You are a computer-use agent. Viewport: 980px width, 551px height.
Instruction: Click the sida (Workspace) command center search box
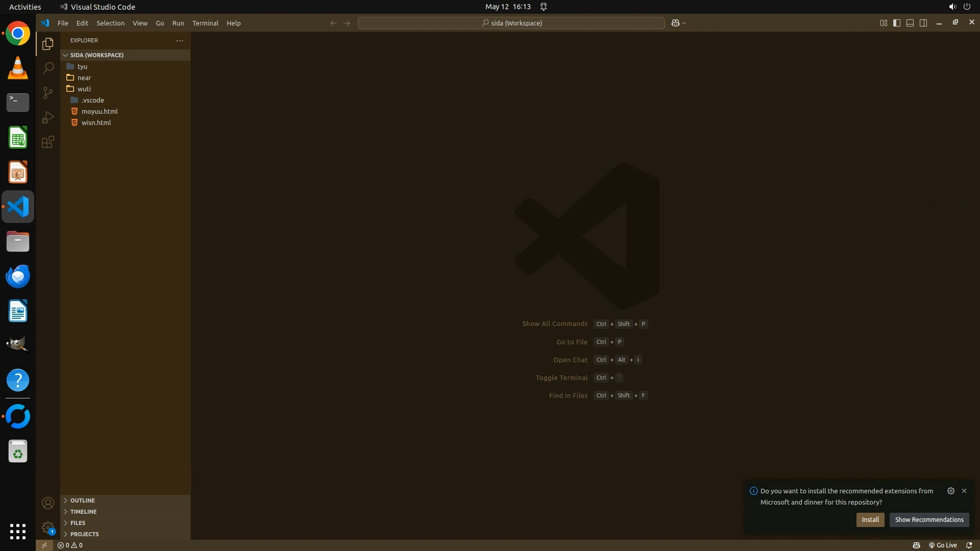(x=511, y=23)
